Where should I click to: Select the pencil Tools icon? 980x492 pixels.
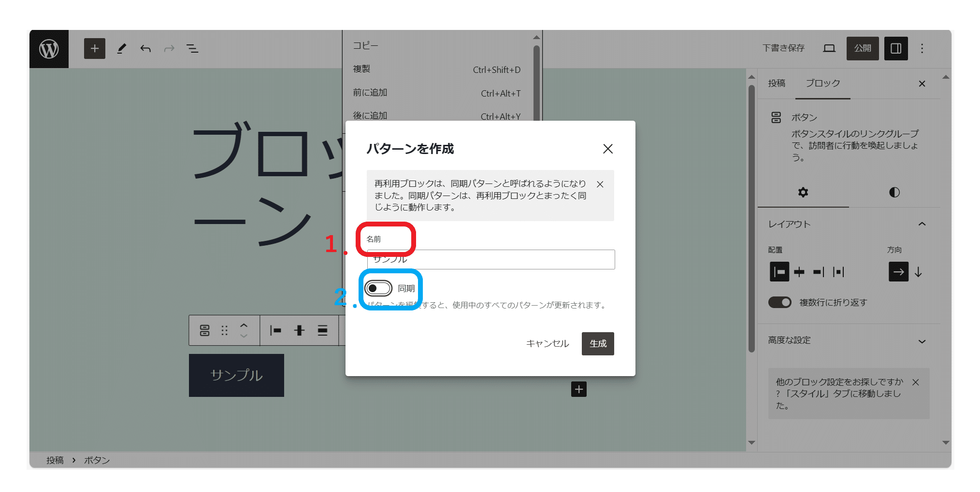click(122, 49)
